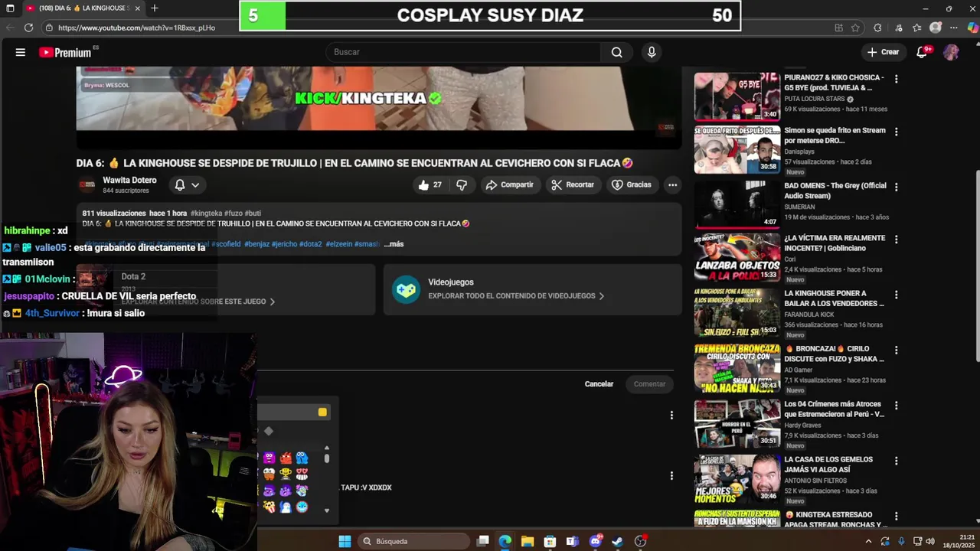Open Microsoft Store from the taskbar
This screenshot has height=551, width=980.
point(550,541)
